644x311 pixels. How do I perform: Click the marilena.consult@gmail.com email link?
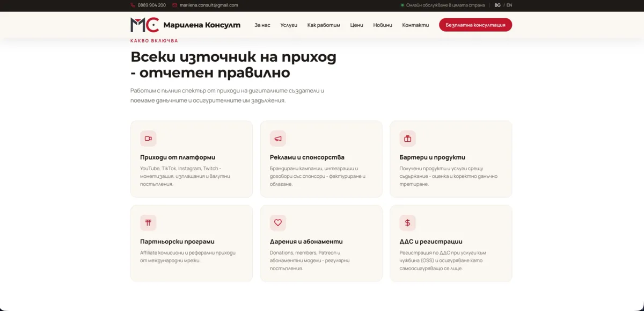[x=209, y=5]
